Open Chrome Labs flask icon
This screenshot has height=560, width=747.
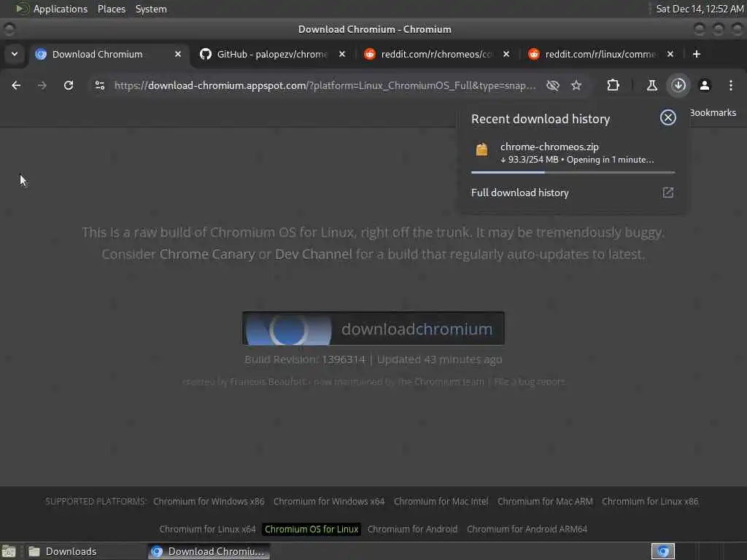point(651,85)
